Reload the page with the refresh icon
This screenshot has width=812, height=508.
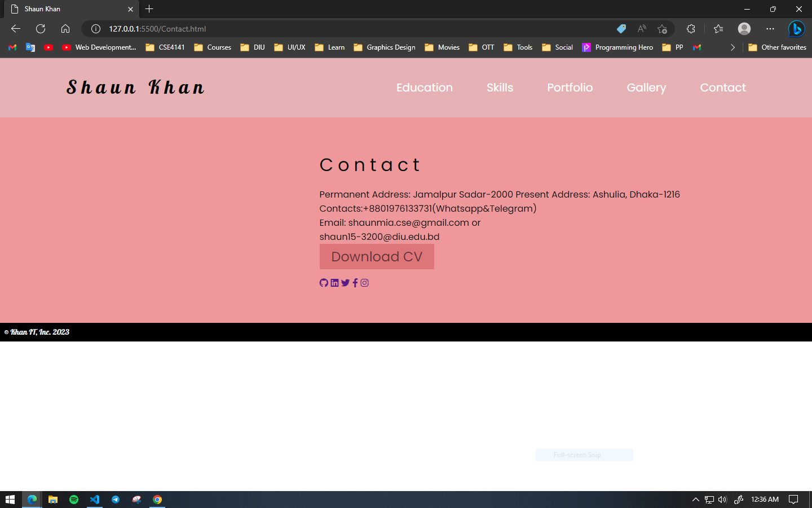39,28
